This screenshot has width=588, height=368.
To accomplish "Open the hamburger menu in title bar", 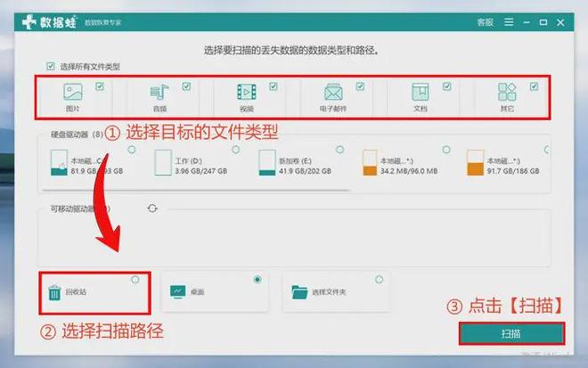I will tap(509, 22).
